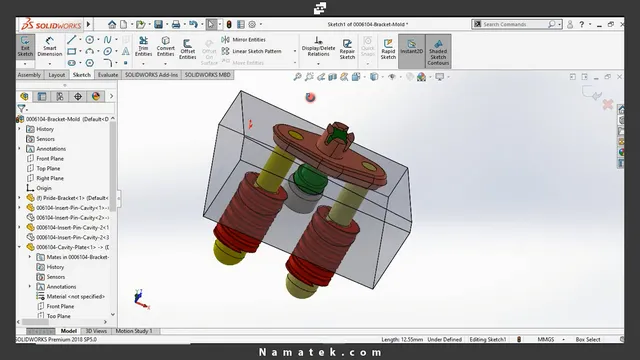Open the Repair Sketch tool

(x=347, y=49)
